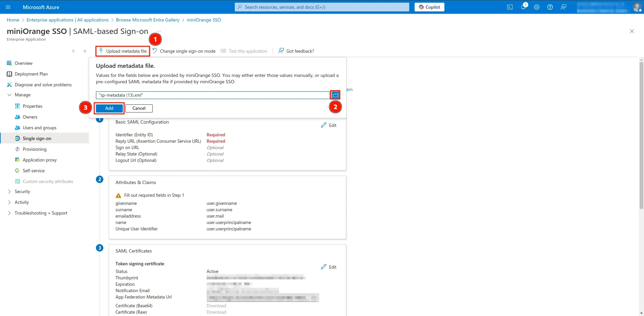Launch Cloud Shell from the top bar
Image resolution: width=644 pixels, height=316 pixels.
click(509, 7)
